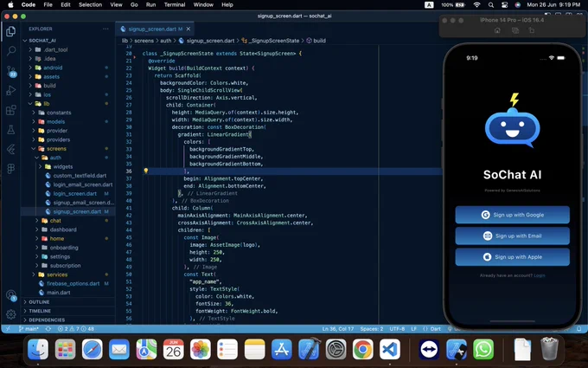Open the Terminal menu
Viewport: 588px width, 368px height.
pyautogui.click(x=175, y=5)
